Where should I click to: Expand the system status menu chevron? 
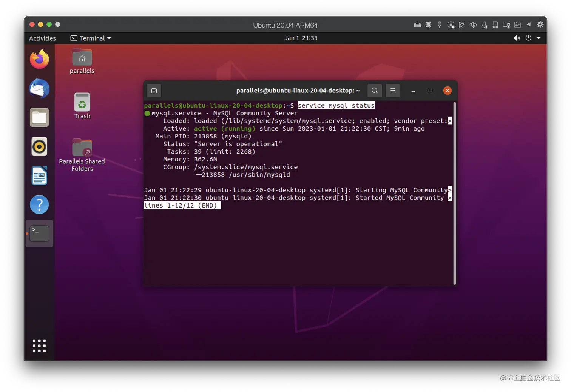point(538,38)
